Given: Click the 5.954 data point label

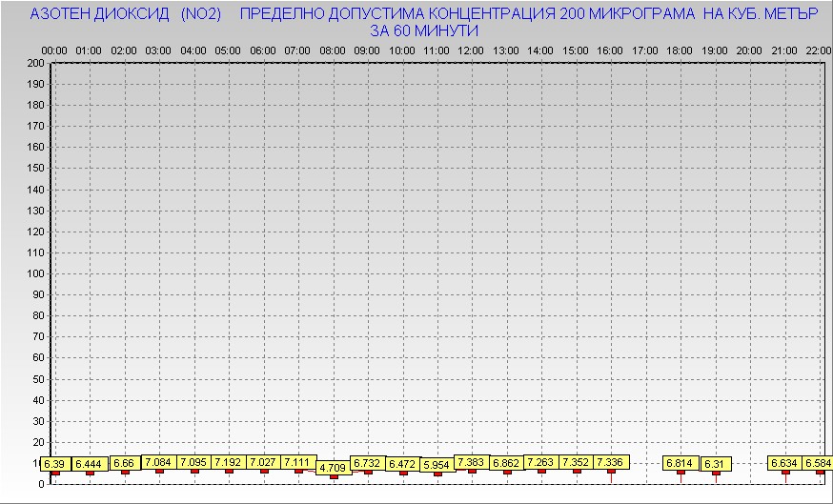Looking at the screenshot, I should coord(437,465).
